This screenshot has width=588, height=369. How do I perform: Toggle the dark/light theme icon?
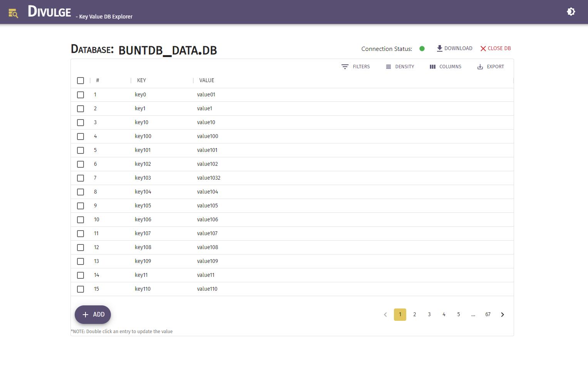(x=571, y=12)
